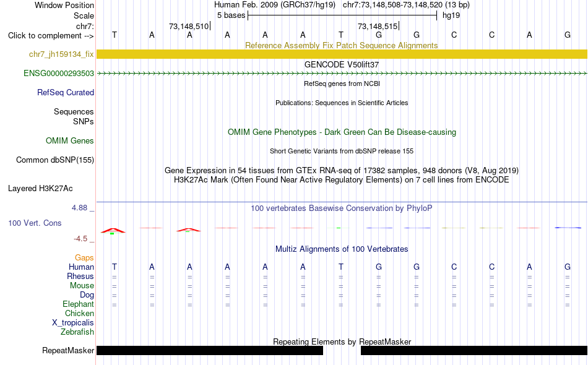Image resolution: width=588 pixels, height=365 pixels.
Task: Click the Dog species label
Action: tap(87, 295)
